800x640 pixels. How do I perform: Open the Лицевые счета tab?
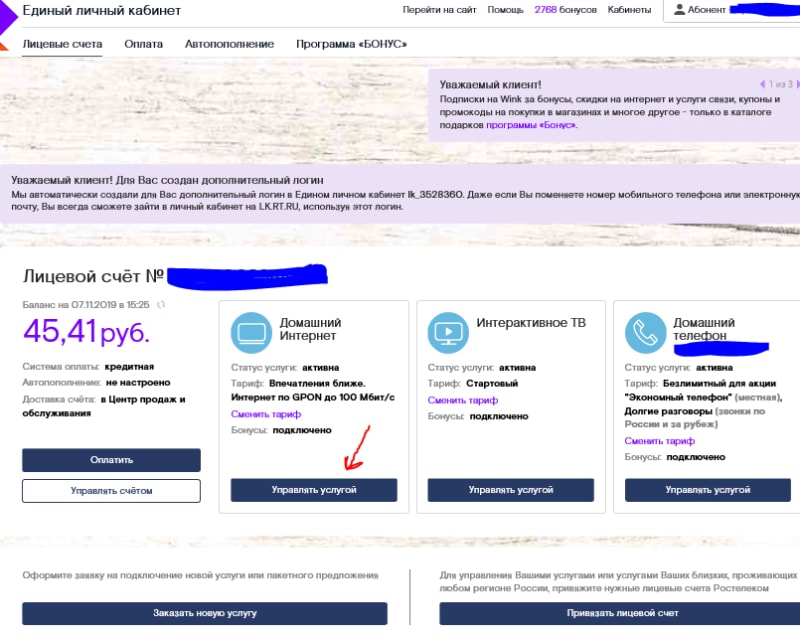[x=62, y=44]
